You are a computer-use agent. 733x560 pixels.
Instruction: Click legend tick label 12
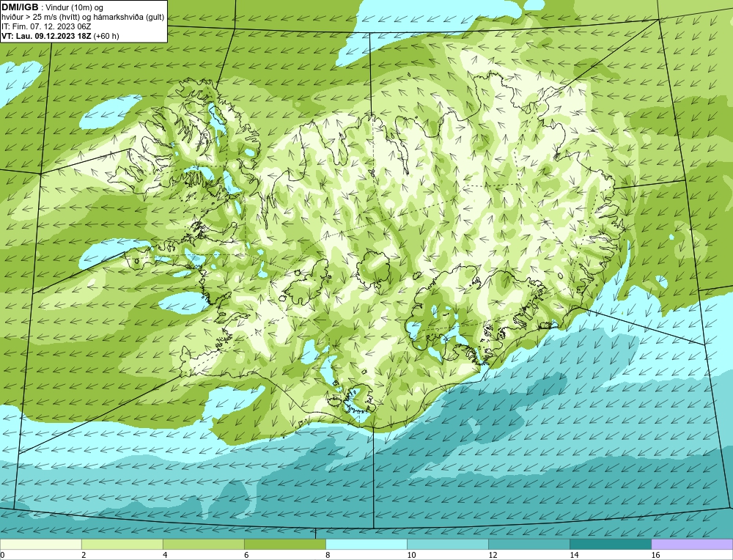(x=493, y=555)
